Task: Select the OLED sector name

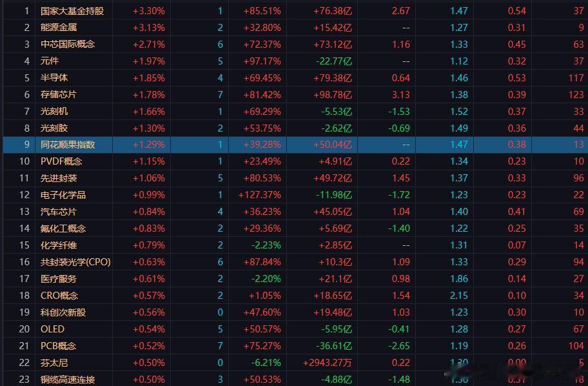Action: pos(52,329)
